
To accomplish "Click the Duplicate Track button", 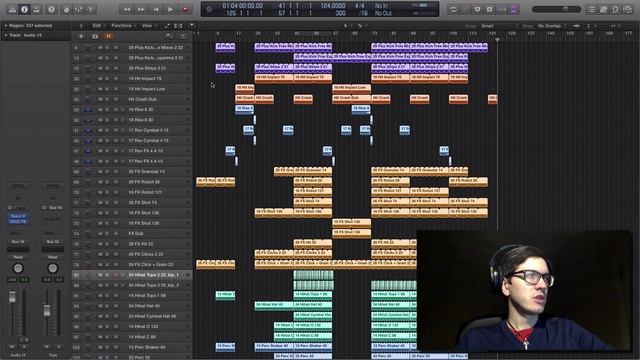I will click(95, 36).
